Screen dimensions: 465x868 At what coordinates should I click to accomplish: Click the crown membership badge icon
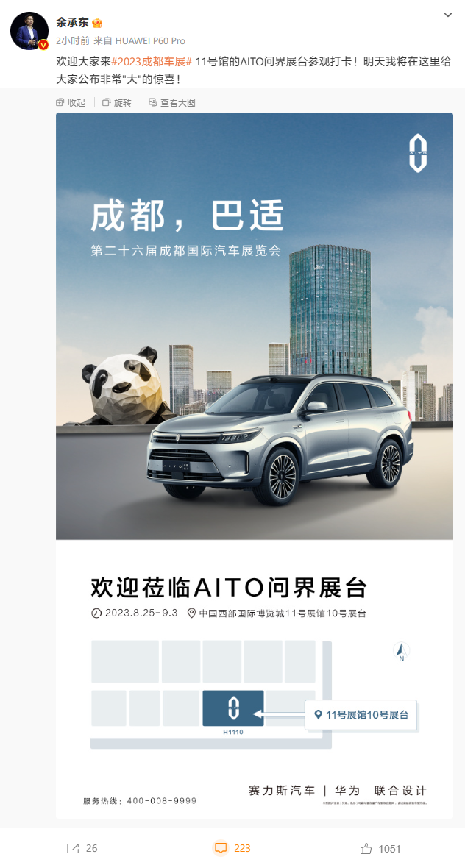coord(97,24)
